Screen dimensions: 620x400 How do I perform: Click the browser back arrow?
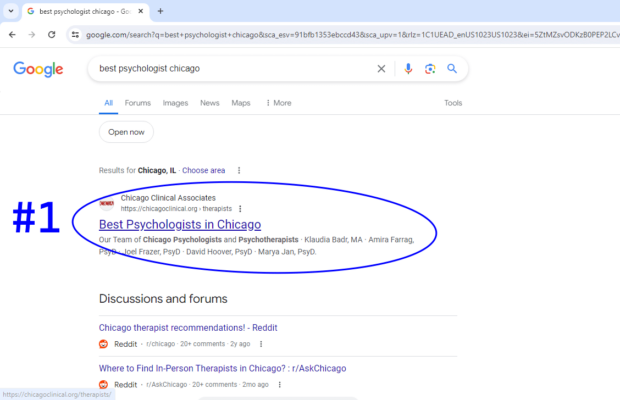[x=11, y=34]
